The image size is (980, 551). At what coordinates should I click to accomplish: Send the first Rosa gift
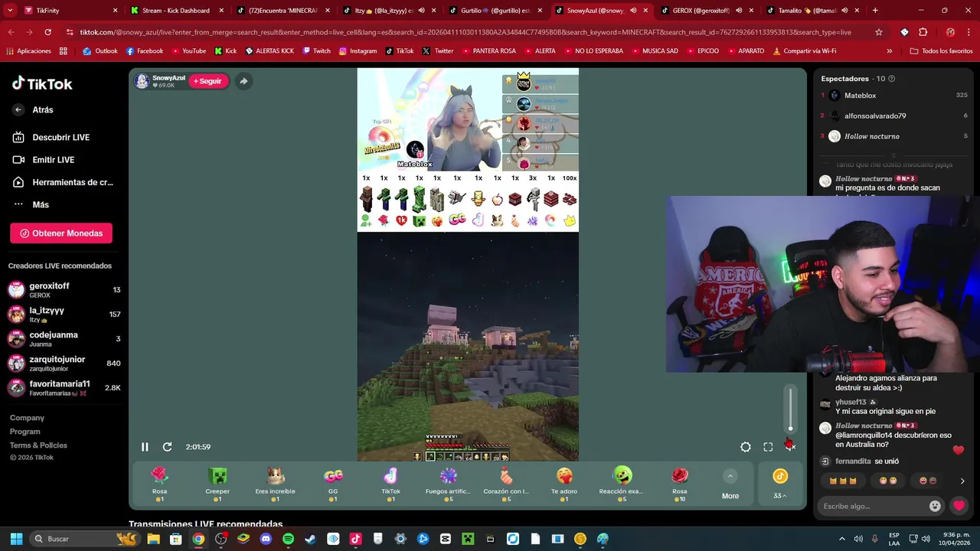coord(159,484)
